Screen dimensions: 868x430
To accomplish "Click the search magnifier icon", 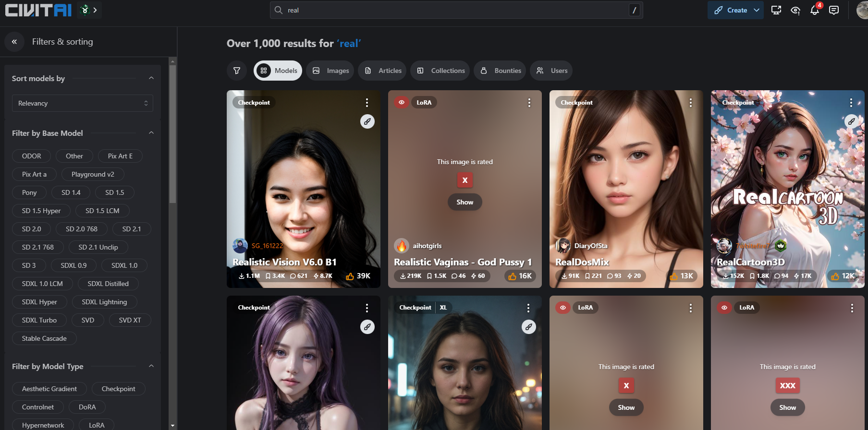I will click(x=279, y=10).
